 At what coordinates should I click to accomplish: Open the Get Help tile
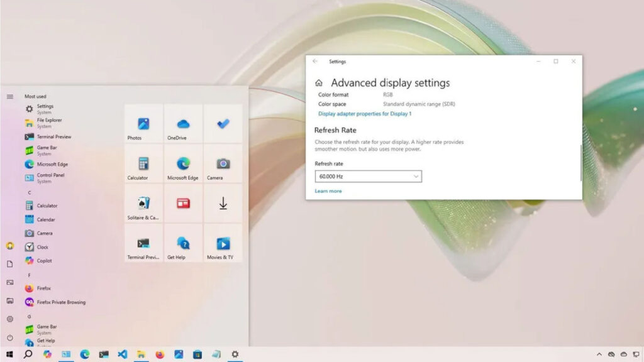183,244
